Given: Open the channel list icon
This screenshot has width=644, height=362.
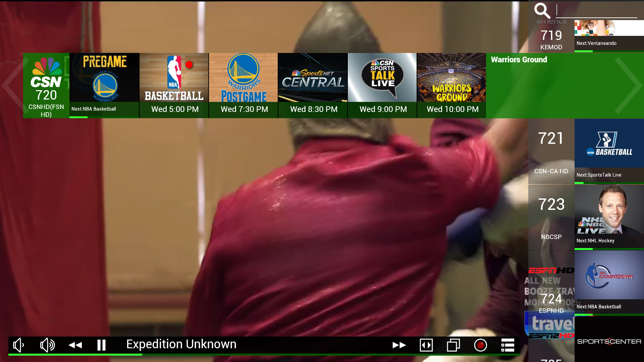Looking at the screenshot, I should coord(507,345).
